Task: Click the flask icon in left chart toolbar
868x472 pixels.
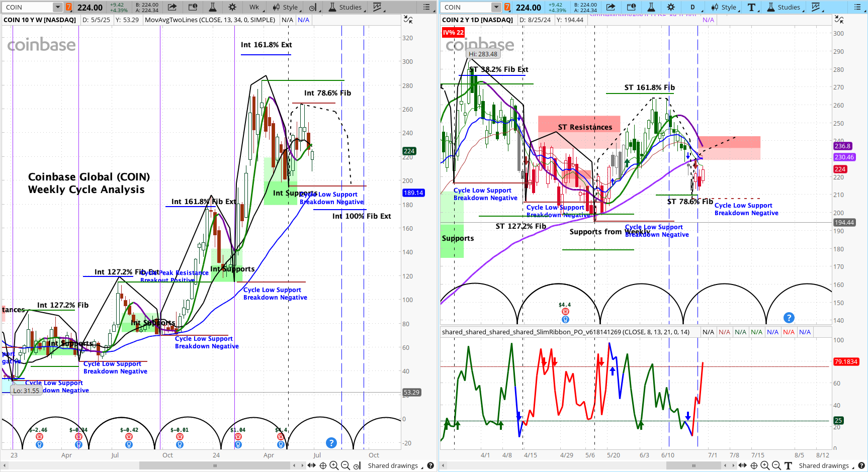Action: tap(213, 7)
